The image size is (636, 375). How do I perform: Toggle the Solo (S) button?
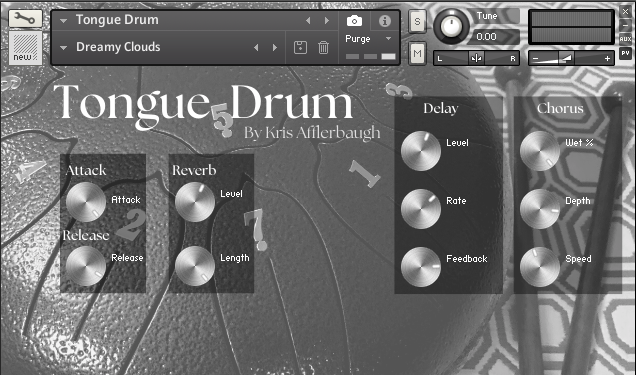tap(417, 21)
